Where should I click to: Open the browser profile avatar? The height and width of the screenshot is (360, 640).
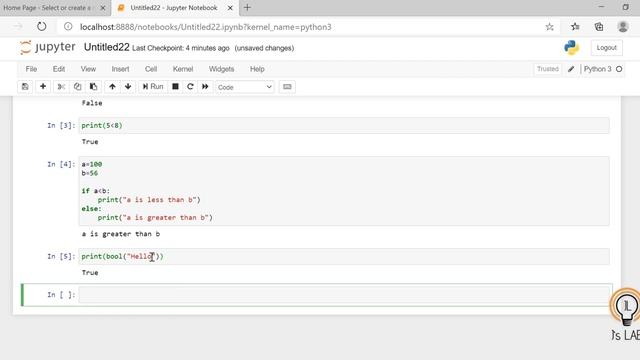(623, 27)
